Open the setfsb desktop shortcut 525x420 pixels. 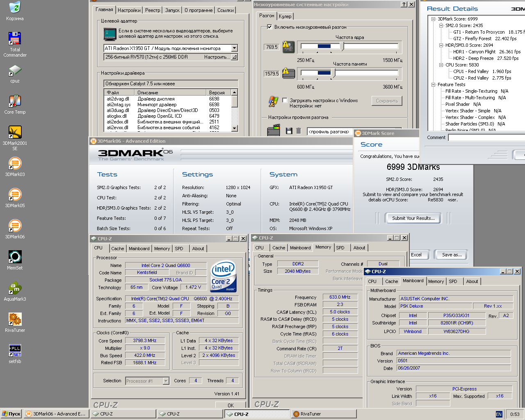coord(15,354)
